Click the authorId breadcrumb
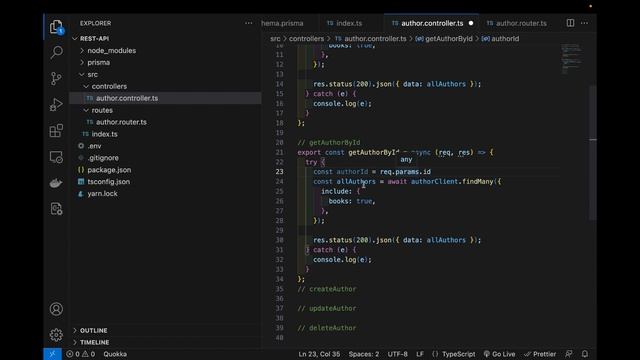 [x=500, y=39]
